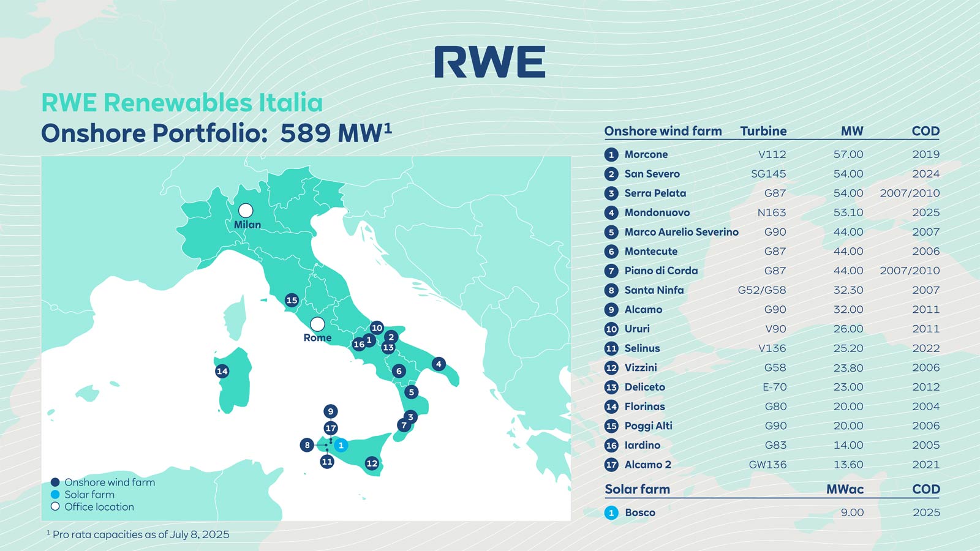
Task: Click the Turbine column header
Action: click(763, 130)
